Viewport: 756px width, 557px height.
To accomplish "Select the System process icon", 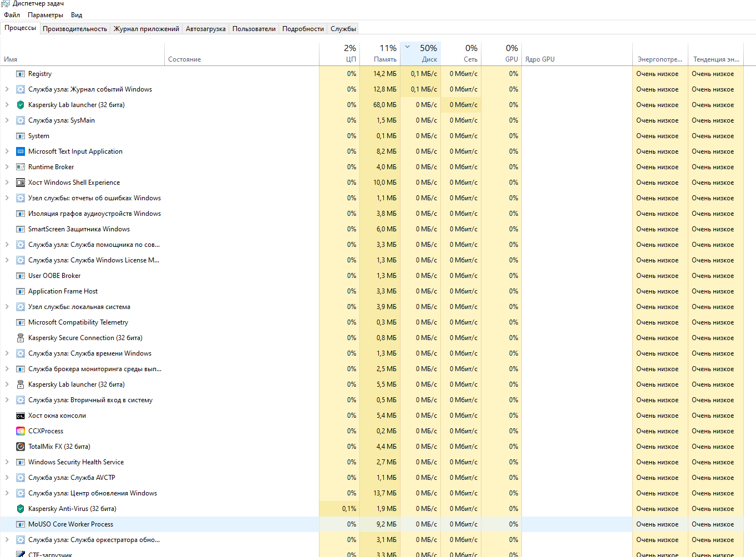I will (21, 136).
